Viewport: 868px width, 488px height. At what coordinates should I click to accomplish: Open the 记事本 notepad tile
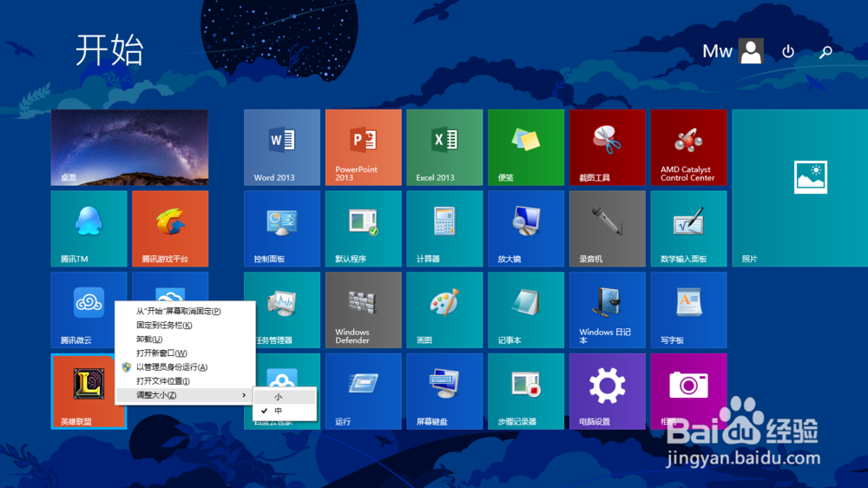pos(526,310)
